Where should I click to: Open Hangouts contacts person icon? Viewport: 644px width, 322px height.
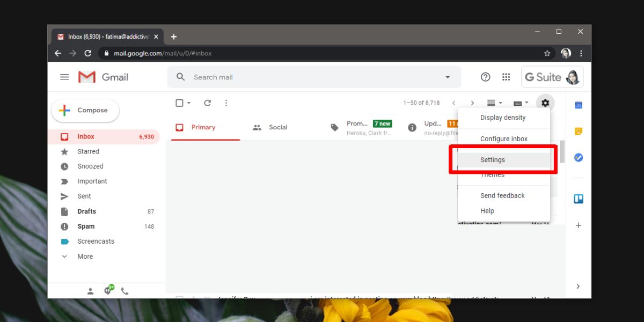pyautogui.click(x=90, y=291)
